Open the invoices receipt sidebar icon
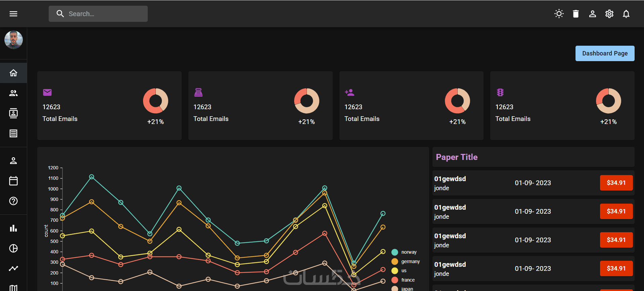The height and width of the screenshot is (291, 644). click(13, 133)
